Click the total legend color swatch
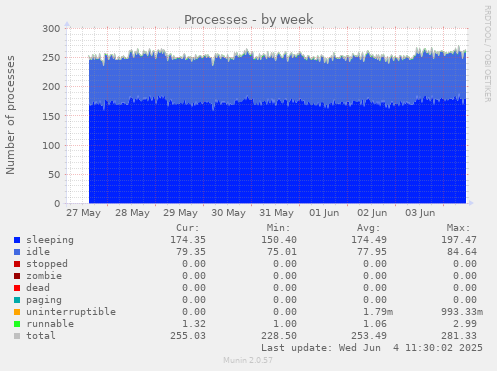The image size is (497, 371). click(x=17, y=336)
